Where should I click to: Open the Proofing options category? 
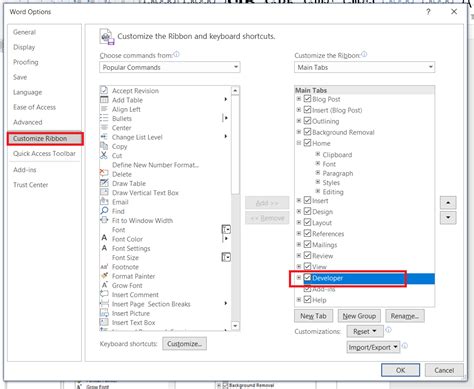click(x=26, y=62)
